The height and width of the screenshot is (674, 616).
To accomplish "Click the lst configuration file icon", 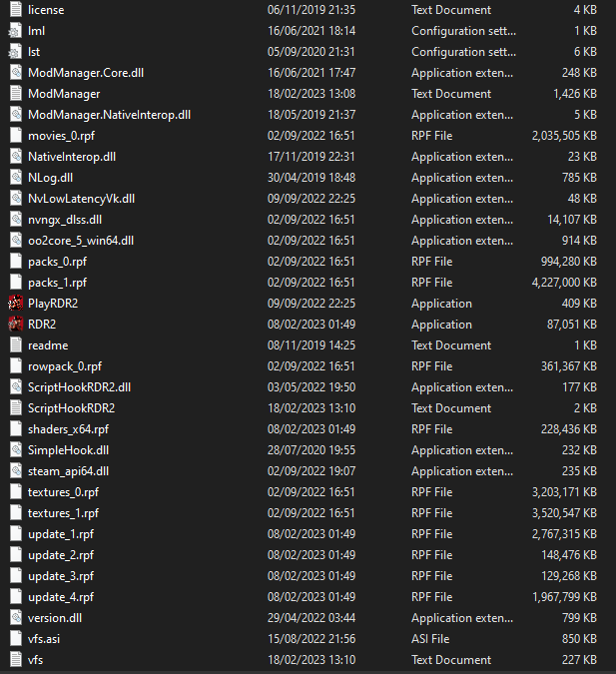I will click(x=16, y=52).
